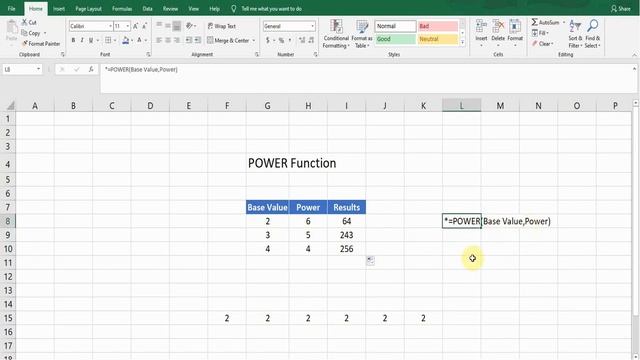Apply the Bad cell style
640x360 pixels.
point(438,26)
